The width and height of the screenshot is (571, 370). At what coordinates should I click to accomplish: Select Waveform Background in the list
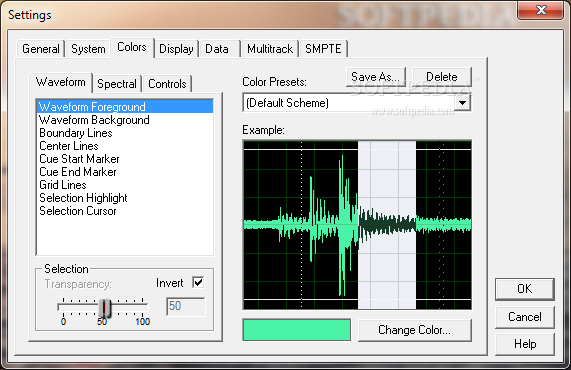[125, 120]
